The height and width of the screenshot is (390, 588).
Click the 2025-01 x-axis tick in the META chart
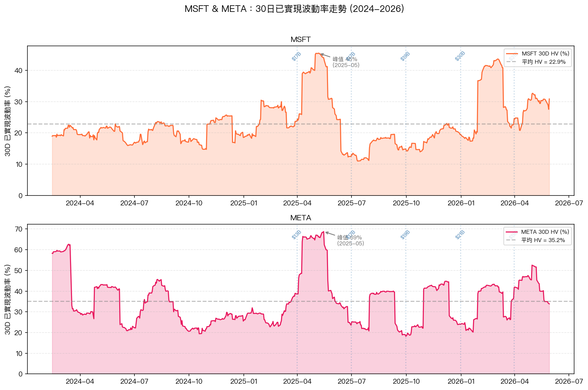pyautogui.click(x=244, y=381)
